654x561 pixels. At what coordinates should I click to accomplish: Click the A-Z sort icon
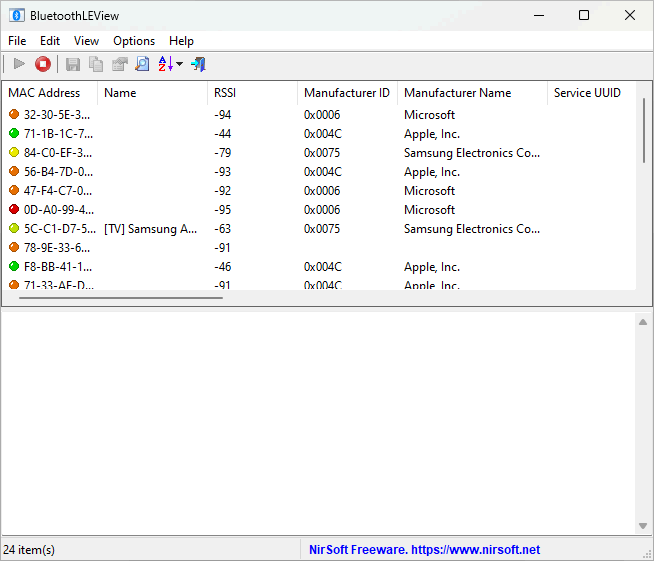click(165, 64)
